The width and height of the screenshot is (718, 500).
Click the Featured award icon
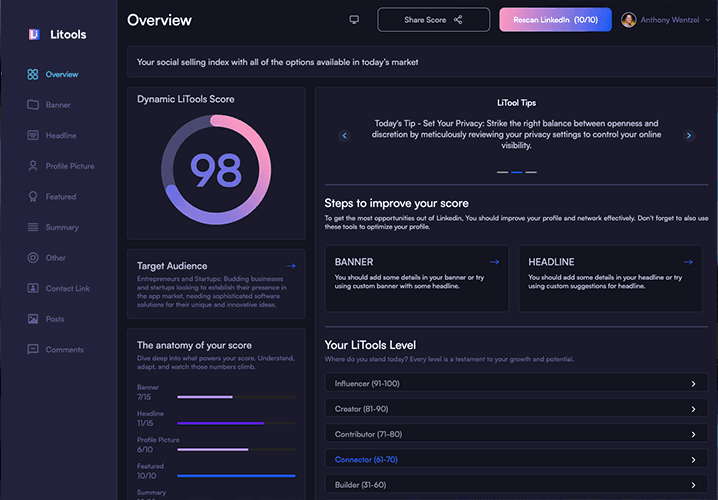click(x=33, y=196)
